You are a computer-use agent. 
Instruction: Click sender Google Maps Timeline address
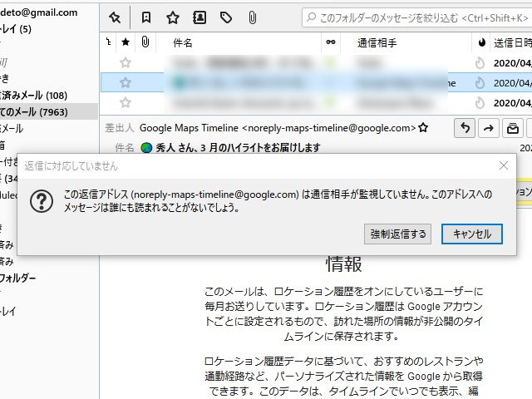[278, 128]
